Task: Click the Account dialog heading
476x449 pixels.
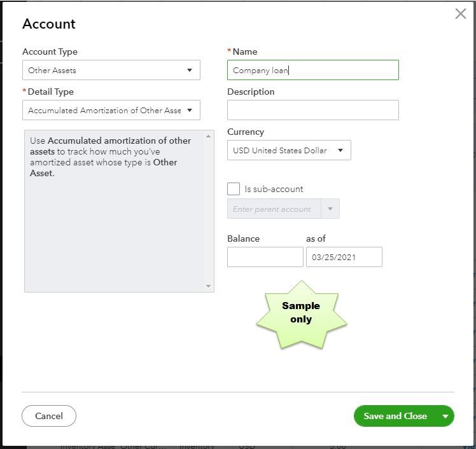Action: pos(49,24)
